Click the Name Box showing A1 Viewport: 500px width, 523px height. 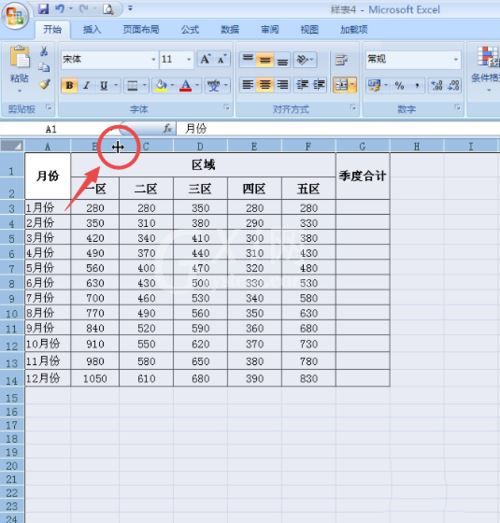pos(51,129)
